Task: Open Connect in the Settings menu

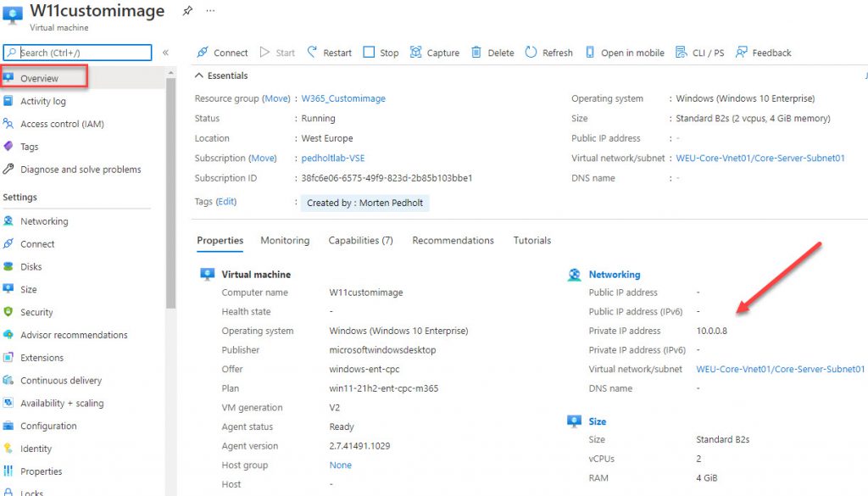Action: (37, 243)
